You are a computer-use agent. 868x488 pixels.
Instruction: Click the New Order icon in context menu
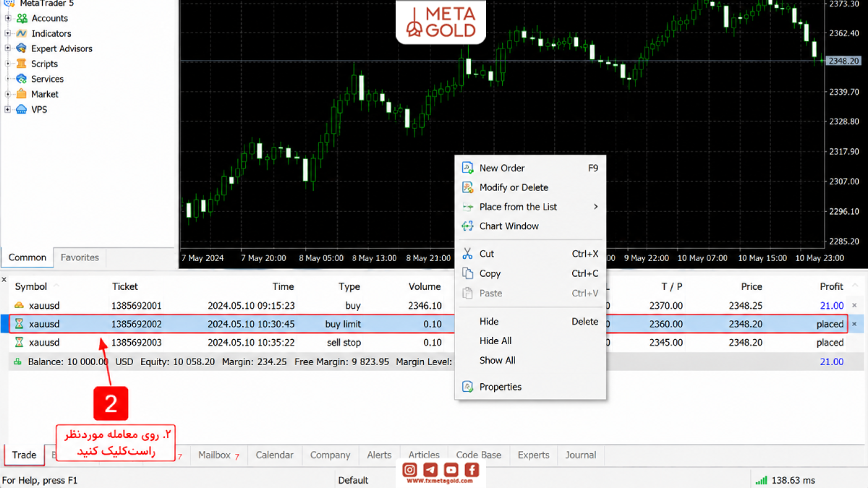467,168
